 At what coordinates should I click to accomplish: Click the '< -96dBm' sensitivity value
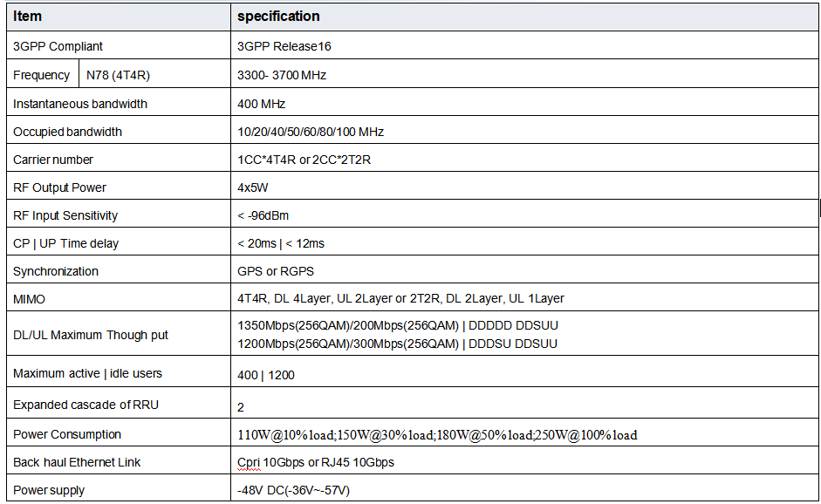coord(264,215)
